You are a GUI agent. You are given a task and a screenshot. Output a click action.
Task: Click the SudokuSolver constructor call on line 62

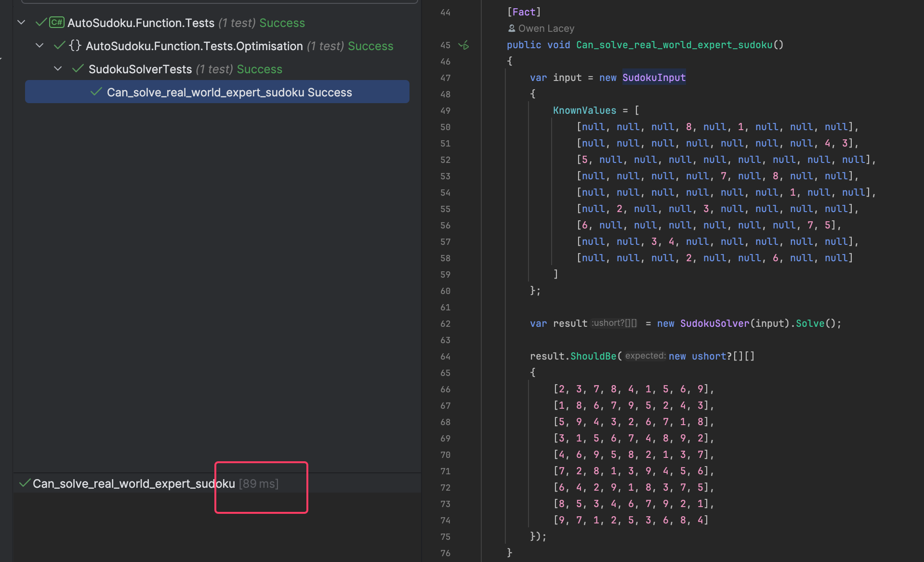tap(714, 323)
